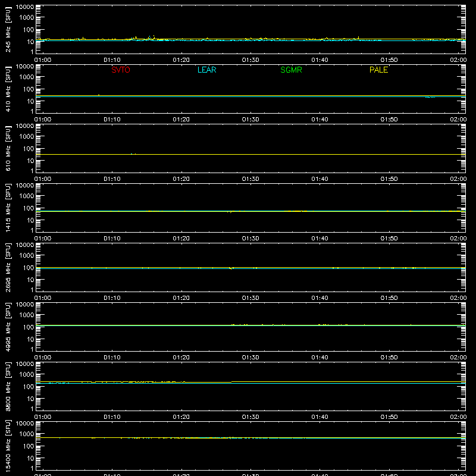Select the '4995 MHz [SFU]' axis title
This screenshot has width=476, height=476.
click(x=8, y=327)
